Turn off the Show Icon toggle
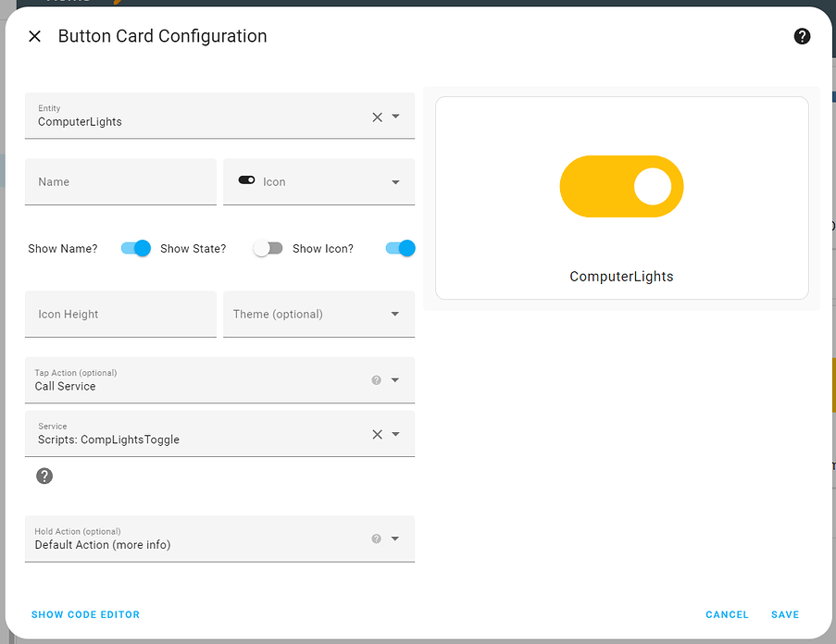The height and width of the screenshot is (644, 836). [x=399, y=248]
